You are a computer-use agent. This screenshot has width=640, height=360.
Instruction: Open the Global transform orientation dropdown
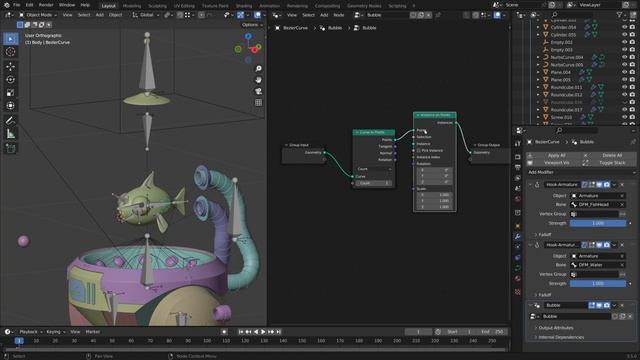pyautogui.click(x=146, y=15)
